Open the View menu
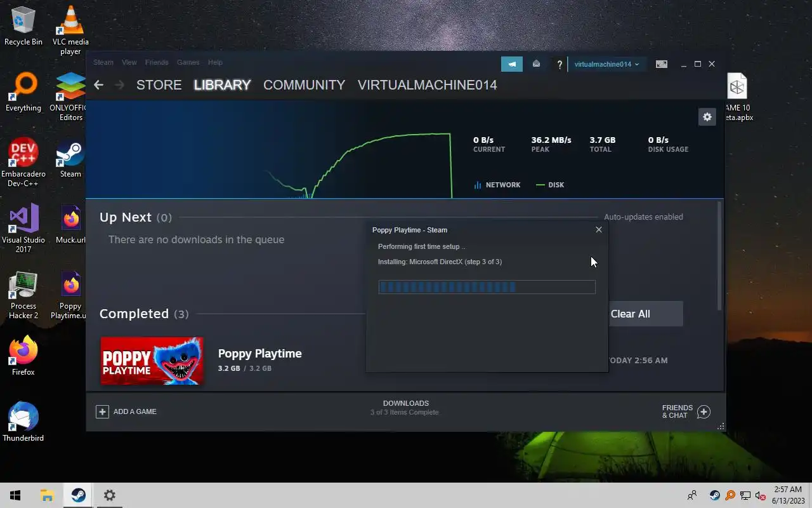Image resolution: width=812 pixels, height=508 pixels. pyautogui.click(x=129, y=62)
